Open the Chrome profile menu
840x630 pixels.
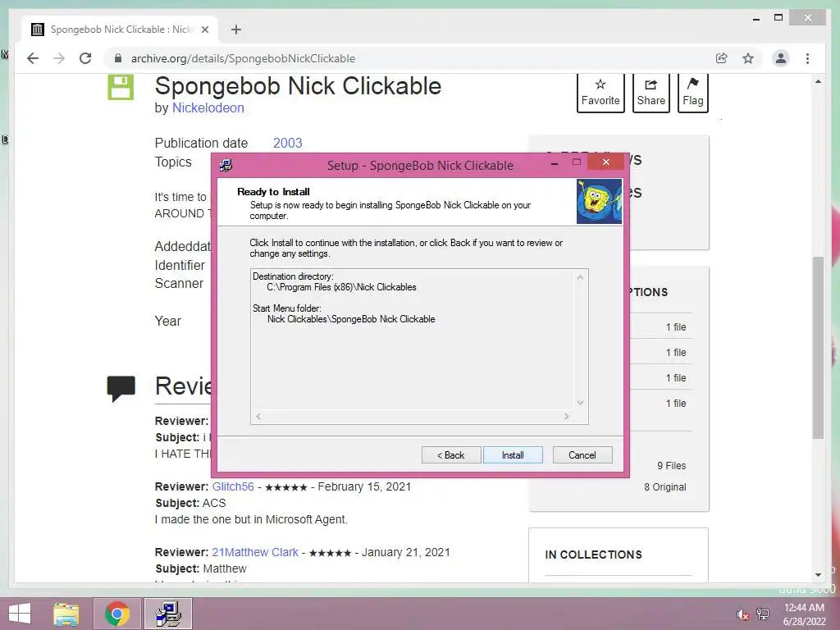point(781,58)
